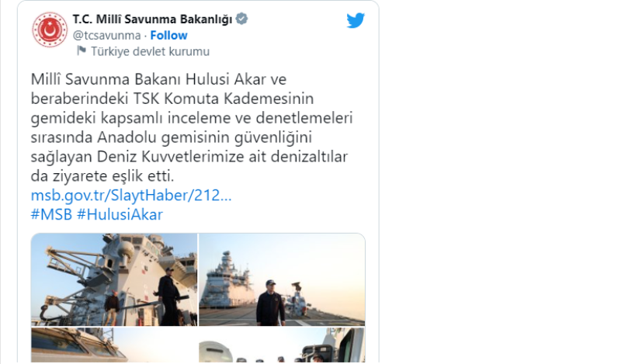The height and width of the screenshot is (364, 621).
Task: Click the red Ministry emblem profile avatar
Action: click(x=50, y=29)
